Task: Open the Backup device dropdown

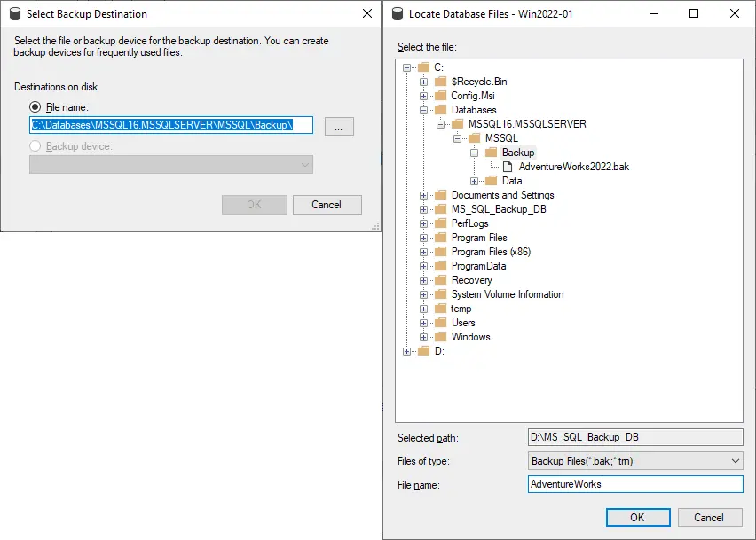Action: point(304,165)
